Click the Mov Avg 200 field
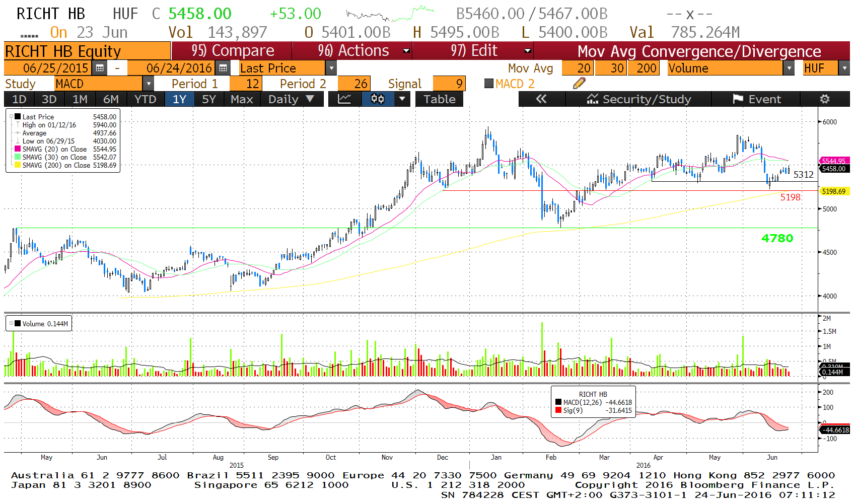The height and width of the screenshot is (504, 854). (x=643, y=68)
